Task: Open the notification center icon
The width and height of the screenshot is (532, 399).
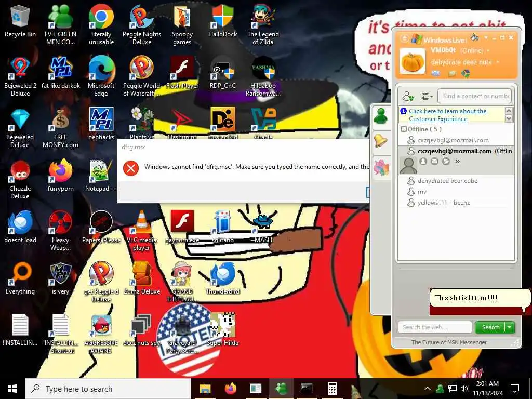Action: click(x=515, y=389)
